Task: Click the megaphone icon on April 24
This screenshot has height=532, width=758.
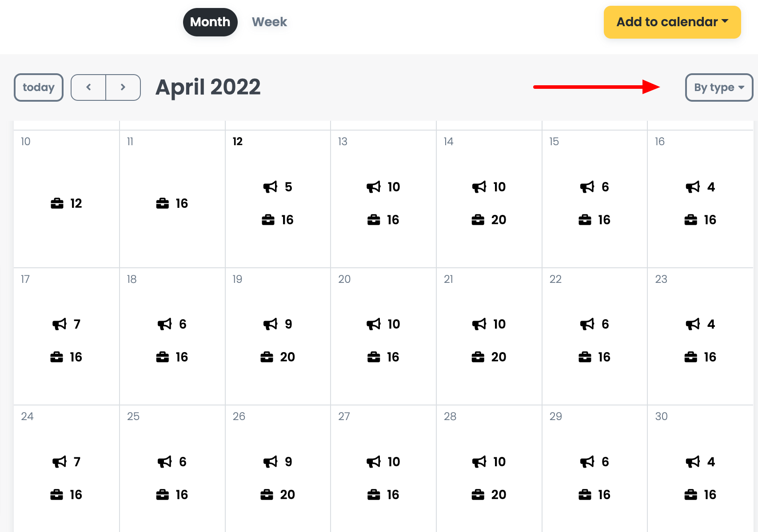Action: (59, 462)
